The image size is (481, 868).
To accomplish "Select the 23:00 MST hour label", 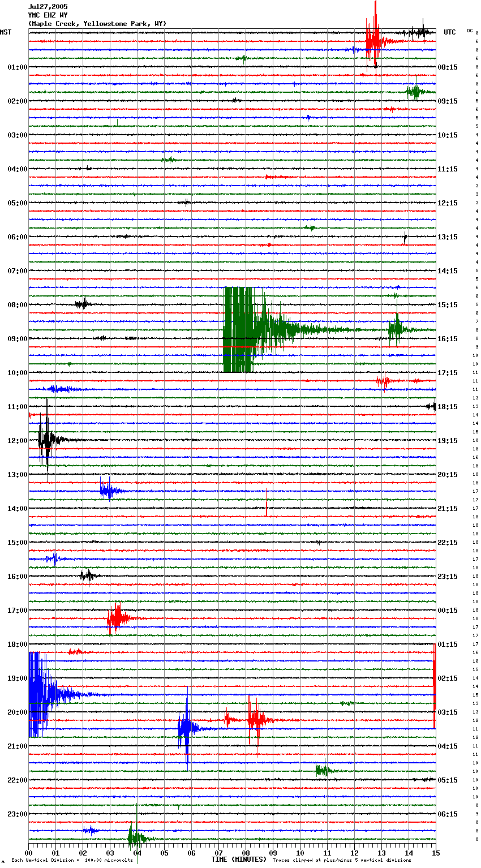I will tap(18, 814).
